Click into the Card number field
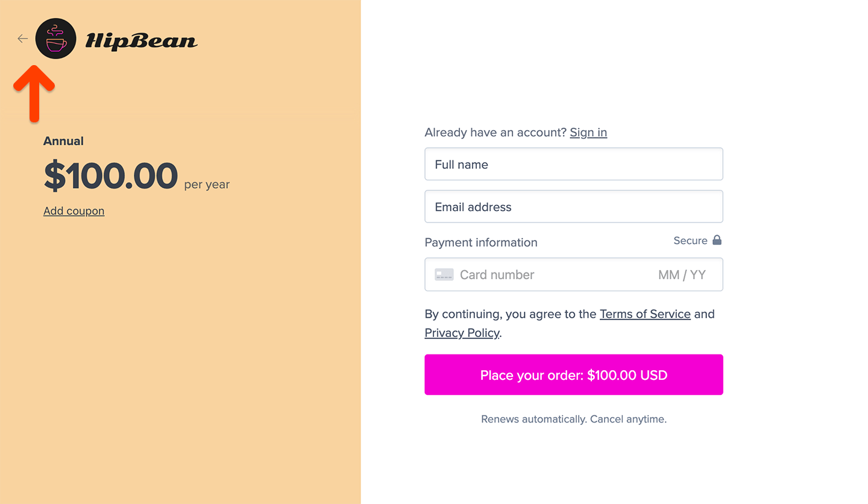Viewport: 868px width, 504px height. click(x=542, y=275)
